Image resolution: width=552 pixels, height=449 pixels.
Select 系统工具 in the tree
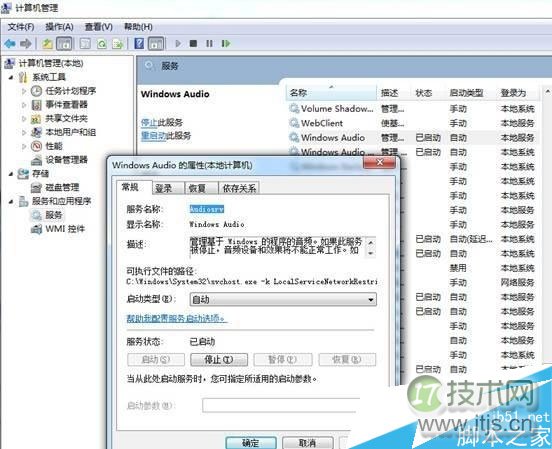pos(49,77)
